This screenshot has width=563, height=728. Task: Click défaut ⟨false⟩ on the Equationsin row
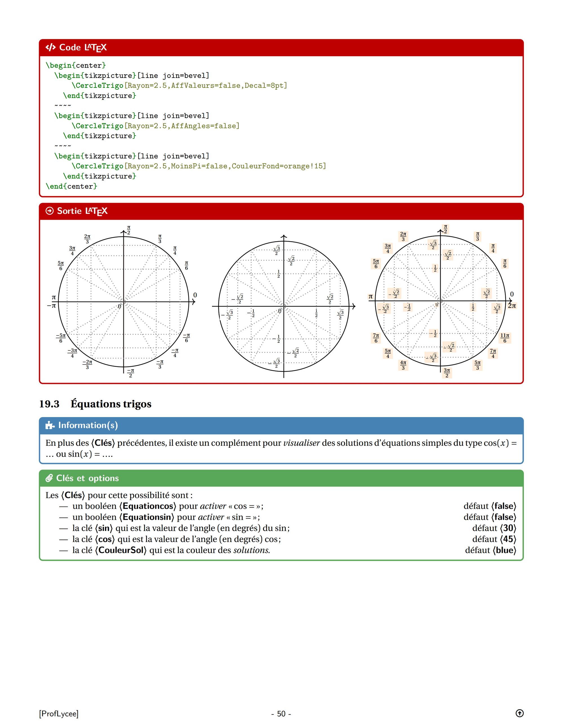489,517
